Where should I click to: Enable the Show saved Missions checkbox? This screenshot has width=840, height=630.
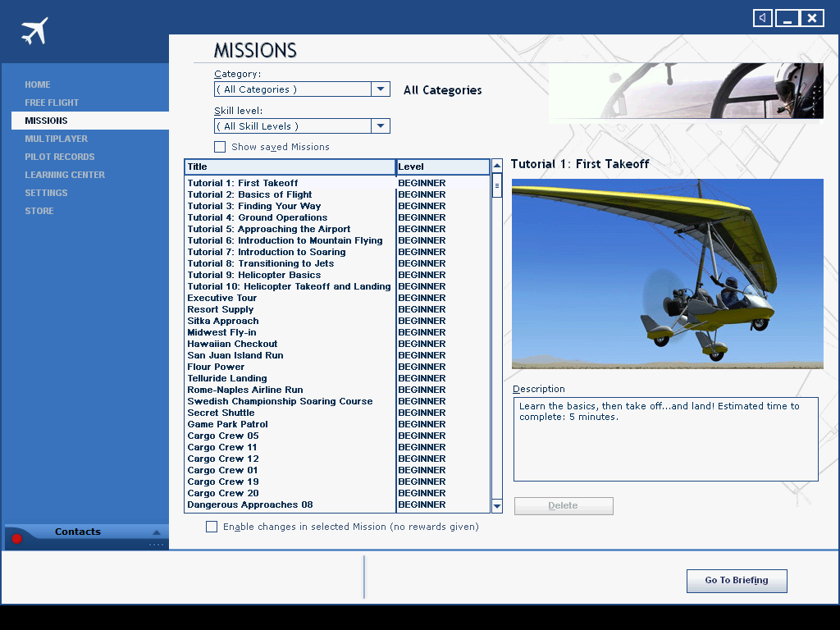(220, 147)
